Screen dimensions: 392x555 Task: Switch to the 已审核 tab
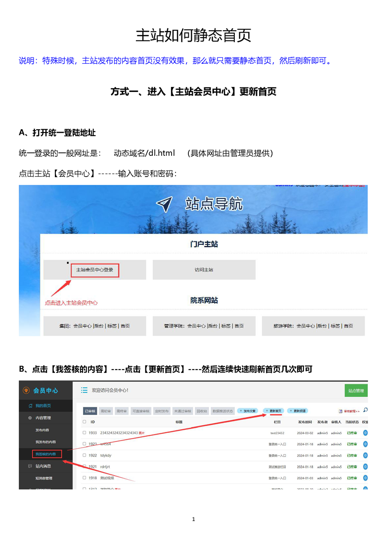(x=90, y=411)
